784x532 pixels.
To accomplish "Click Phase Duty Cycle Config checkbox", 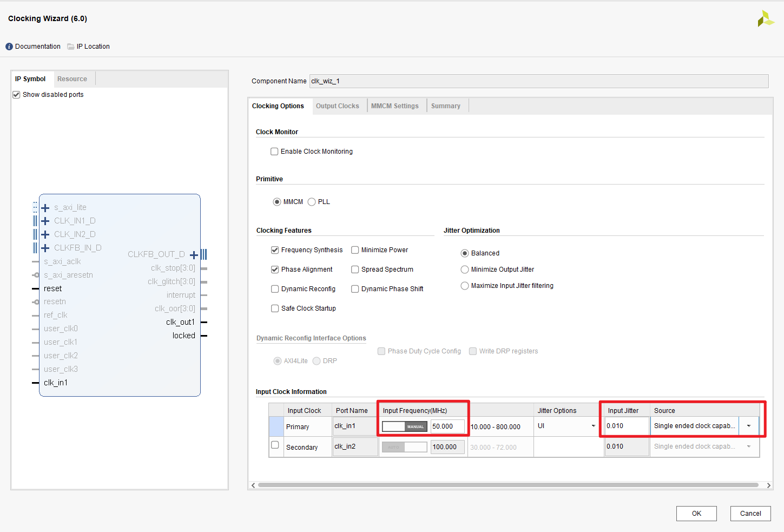I will 381,351.
